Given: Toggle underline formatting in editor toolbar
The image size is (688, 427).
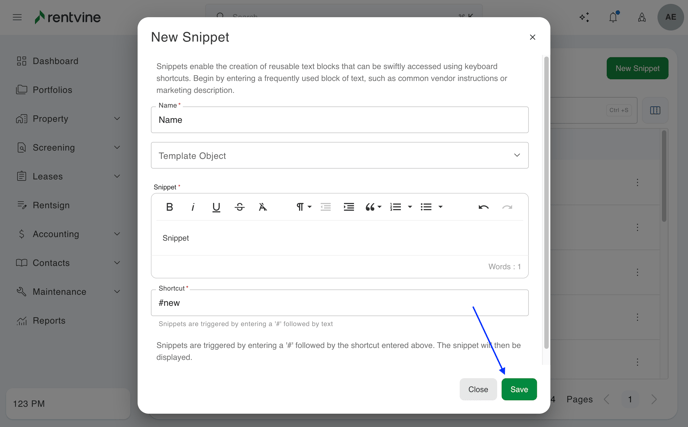Looking at the screenshot, I should (216, 207).
